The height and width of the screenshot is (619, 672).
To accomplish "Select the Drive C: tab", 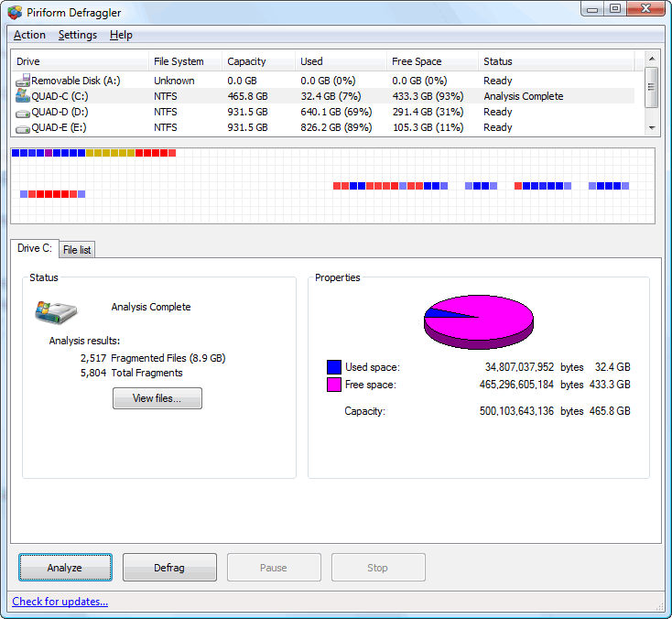I will pyautogui.click(x=34, y=248).
